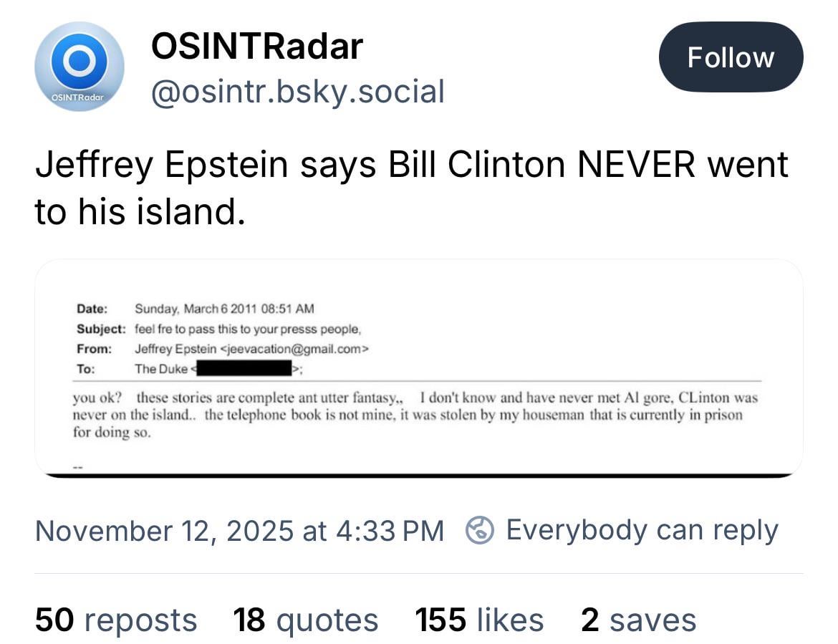Click the bold 'From:' label in email
This screenshot has width=838, height=644.
coord(94,350)
